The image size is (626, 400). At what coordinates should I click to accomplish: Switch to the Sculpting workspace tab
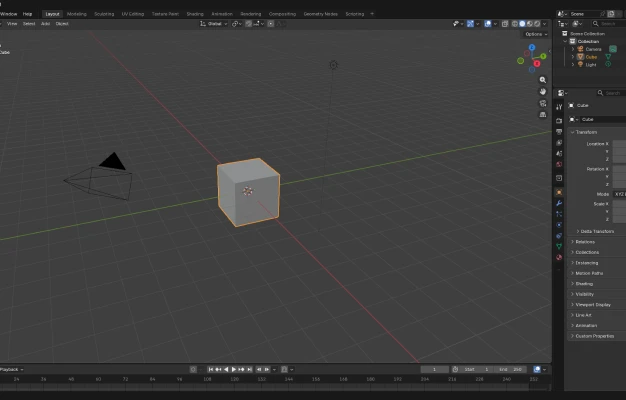click(x=104, y=14)
